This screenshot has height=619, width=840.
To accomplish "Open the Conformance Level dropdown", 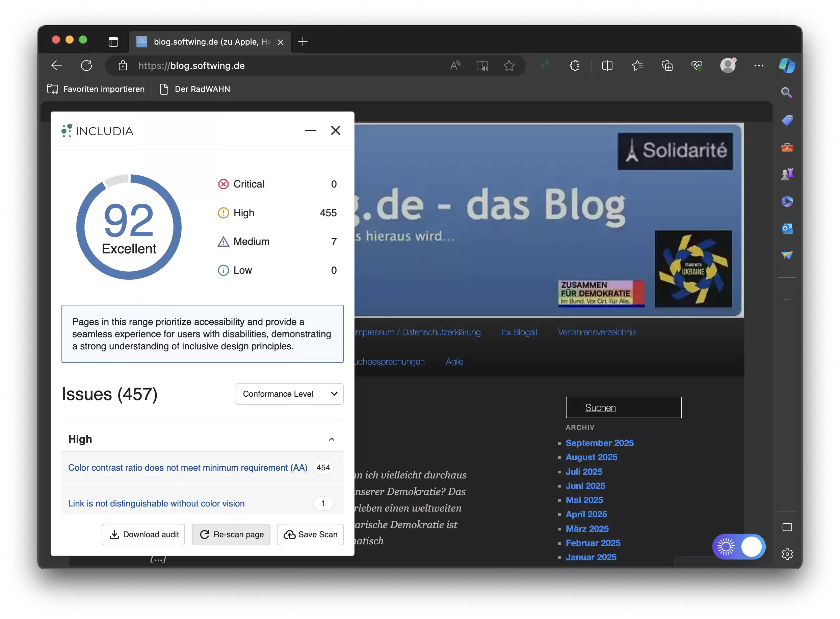I will click(x=289, y=394).
